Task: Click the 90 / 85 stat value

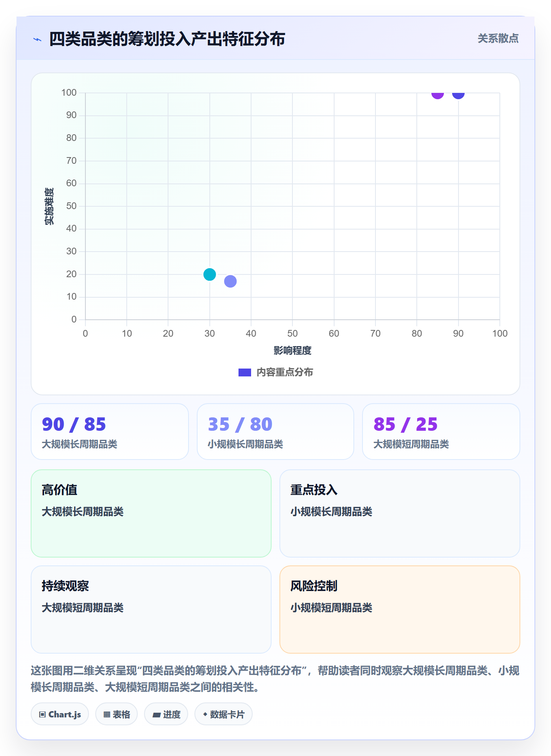Action: [74, 424]
